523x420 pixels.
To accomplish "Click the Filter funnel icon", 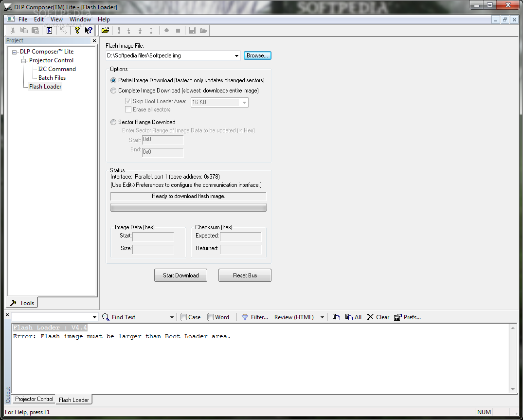I will click(245, 317).
